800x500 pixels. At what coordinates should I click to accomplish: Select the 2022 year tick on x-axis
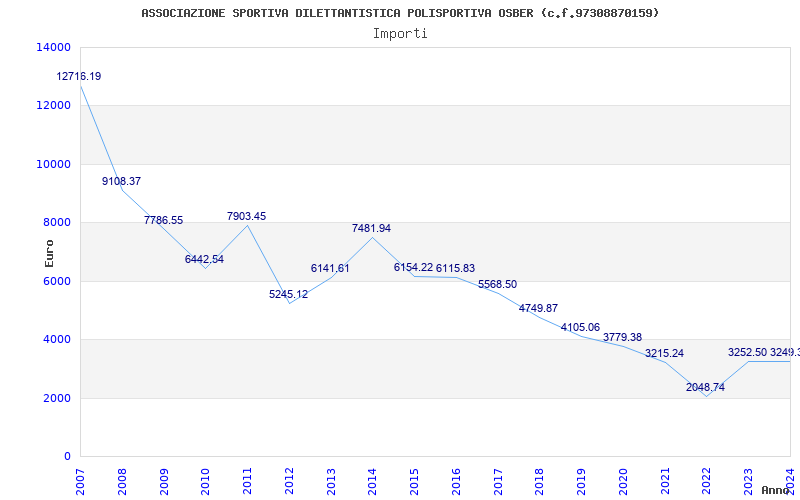[x=706, y=481]
